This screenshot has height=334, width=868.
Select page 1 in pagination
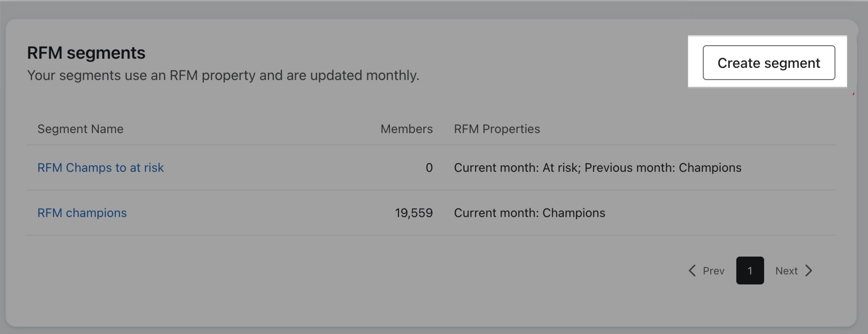(750, 271)
